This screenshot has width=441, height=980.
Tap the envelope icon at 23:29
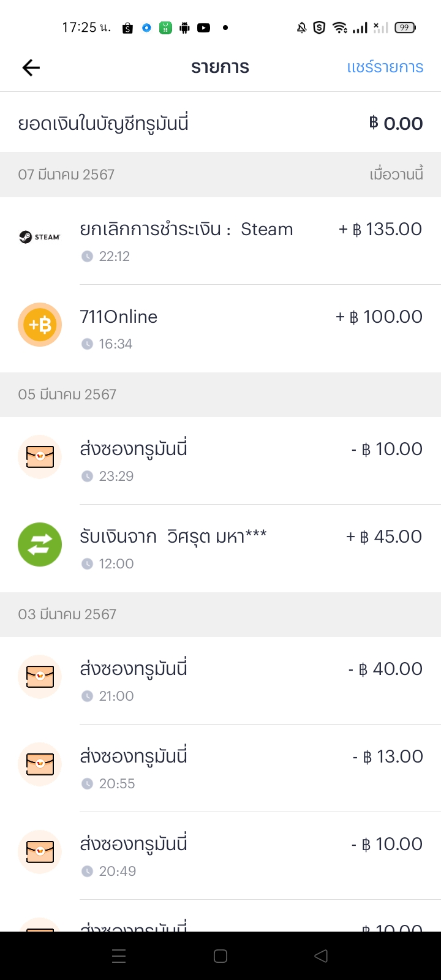pyautogui.click(x=40, y=457)
